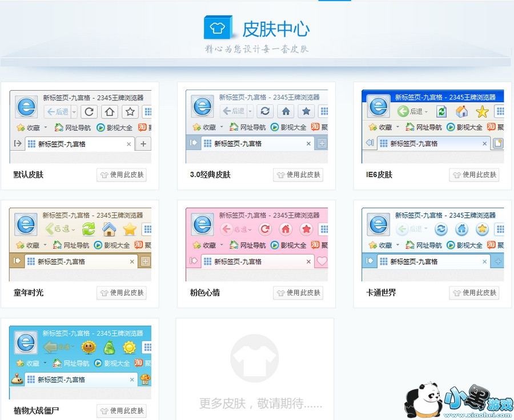
Task: Apply the 卡通世界 skin with its 使用此皮肤 button
Action: (x=474, y=293)
